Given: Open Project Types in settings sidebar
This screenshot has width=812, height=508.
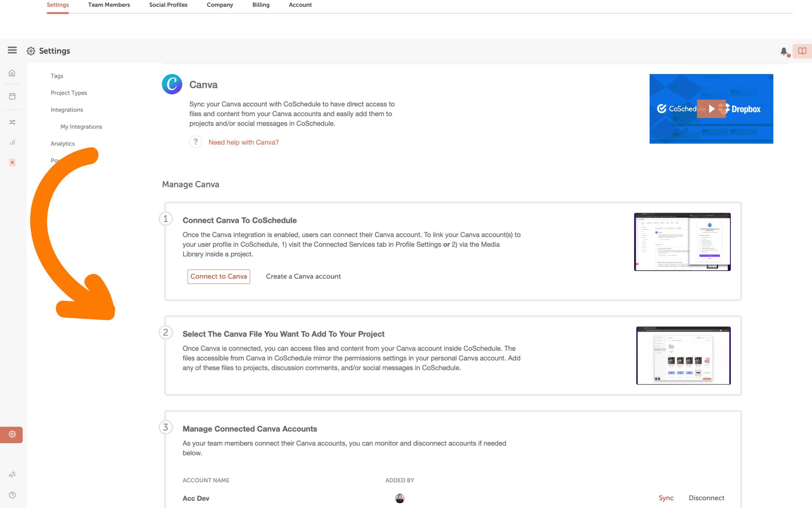Looking at the screenshot, I should pyautogui.click(x=69, y=93).
